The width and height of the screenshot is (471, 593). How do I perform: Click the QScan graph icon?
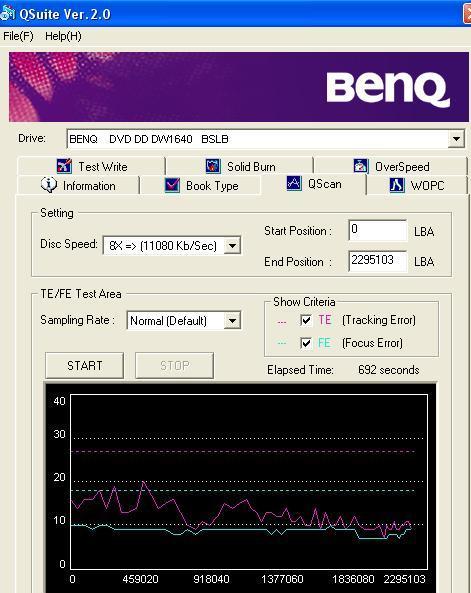[294, 183]
